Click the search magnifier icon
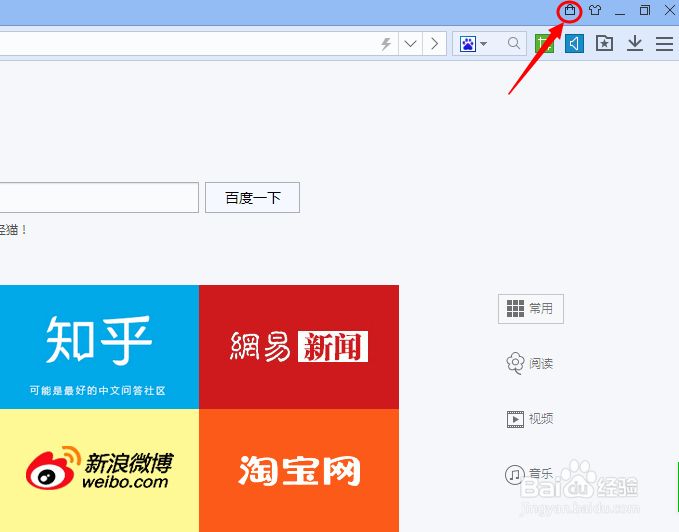 (x=514, y=43)
